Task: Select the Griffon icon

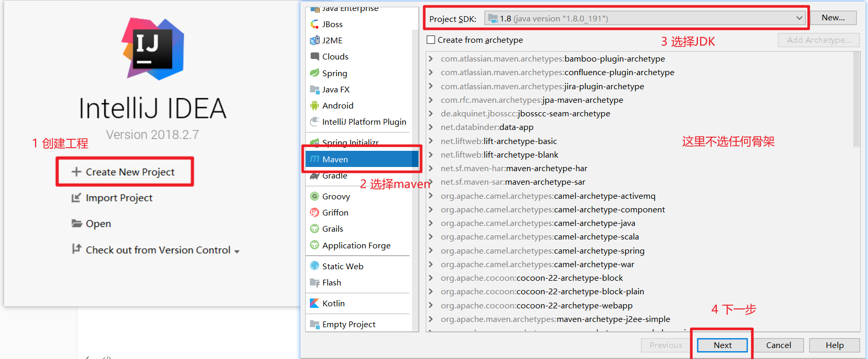Action: [x=315, y=212]
